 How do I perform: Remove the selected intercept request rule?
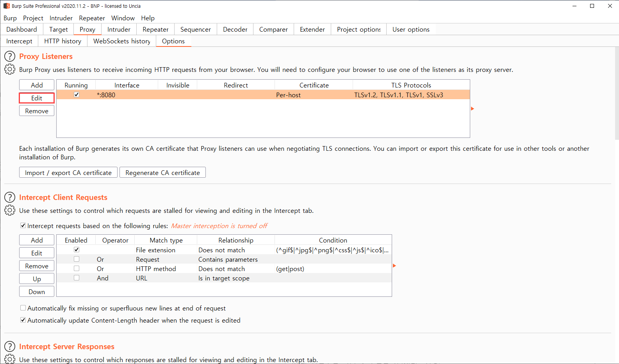[37, 266]
